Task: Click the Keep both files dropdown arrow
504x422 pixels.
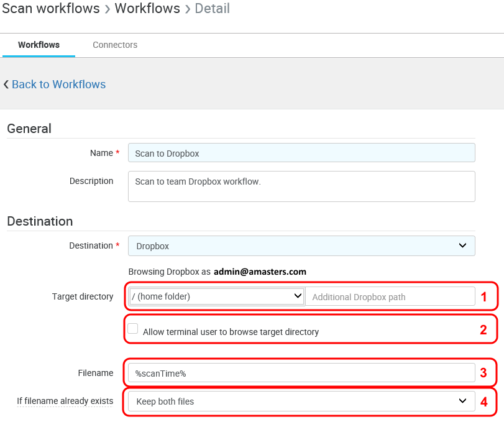Action: click(x=462, y=401)
